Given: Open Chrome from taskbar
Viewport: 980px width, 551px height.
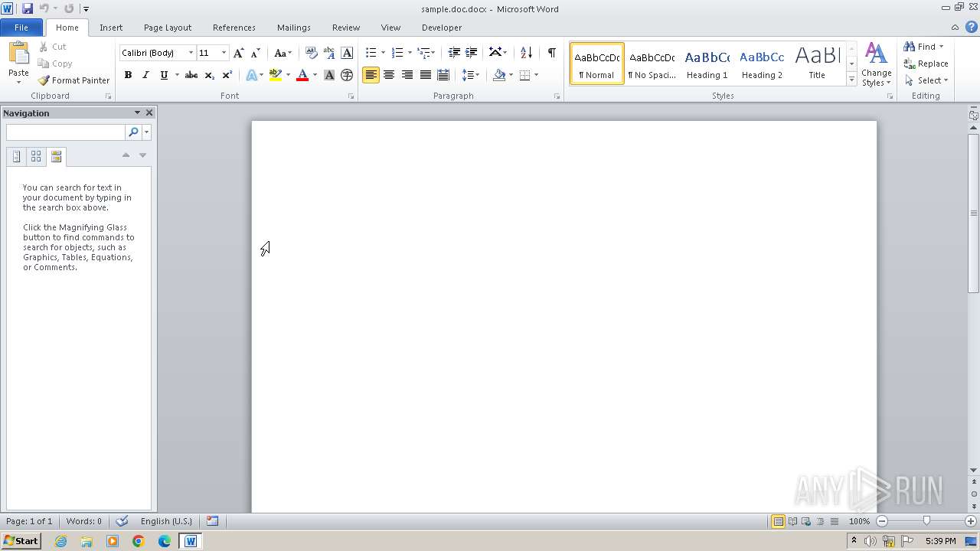Looking at the screenshot, I should (x=139, y=541).
